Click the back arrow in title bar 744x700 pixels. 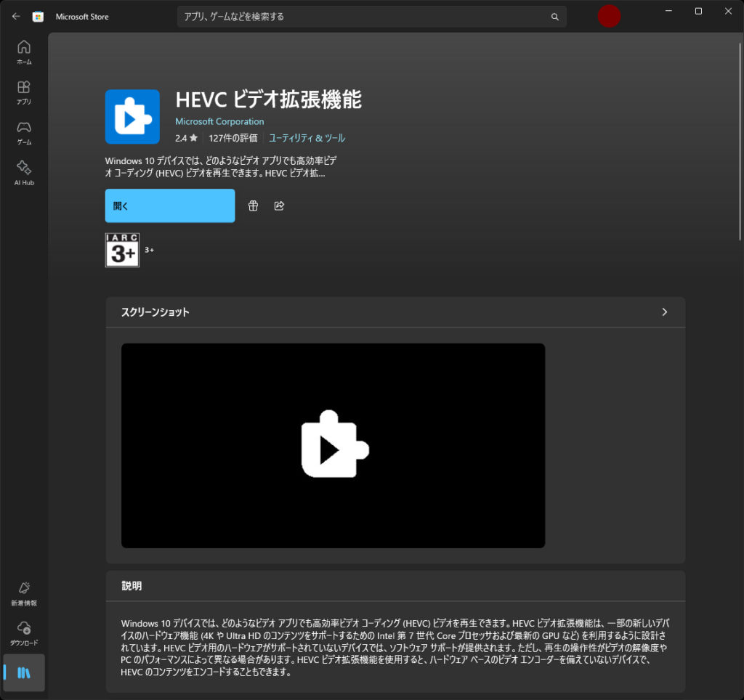16,16
